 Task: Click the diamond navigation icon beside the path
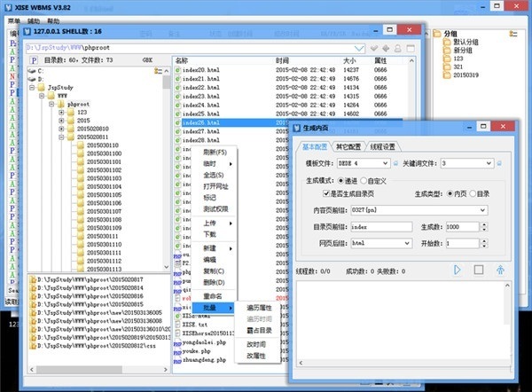coord(386,48)
